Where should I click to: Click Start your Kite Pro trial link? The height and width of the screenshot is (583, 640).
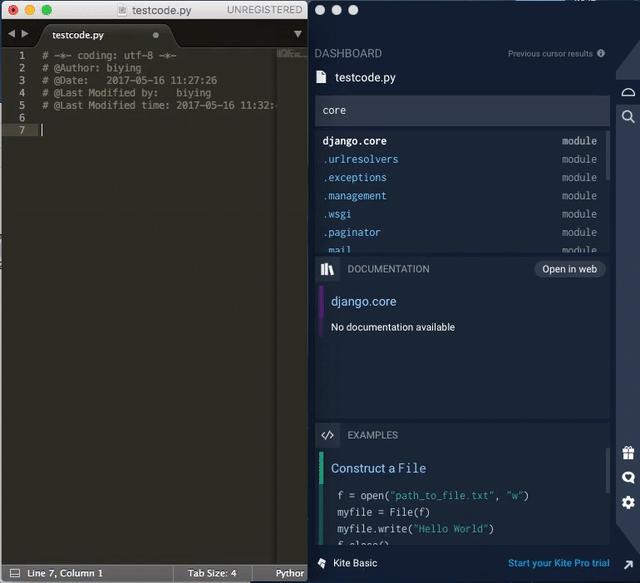(x=558, y=563)
